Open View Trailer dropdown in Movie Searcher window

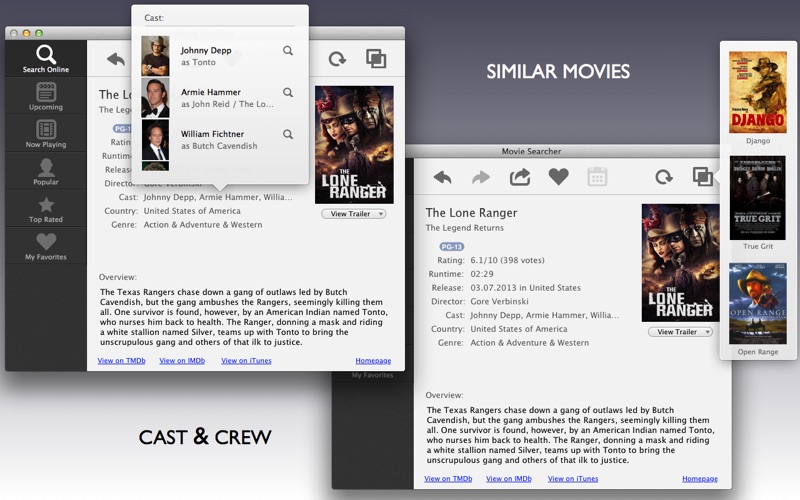click(680, 332)
